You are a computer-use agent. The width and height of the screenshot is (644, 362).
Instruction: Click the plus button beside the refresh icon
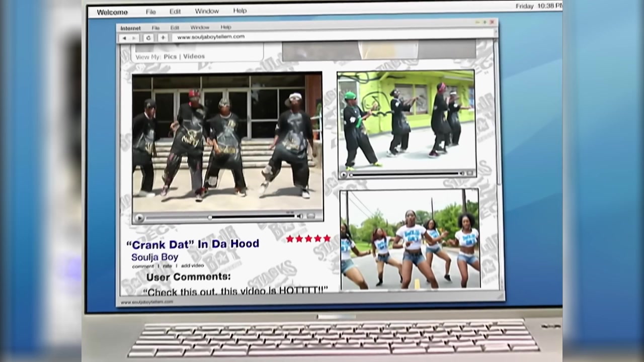point(163,38)
